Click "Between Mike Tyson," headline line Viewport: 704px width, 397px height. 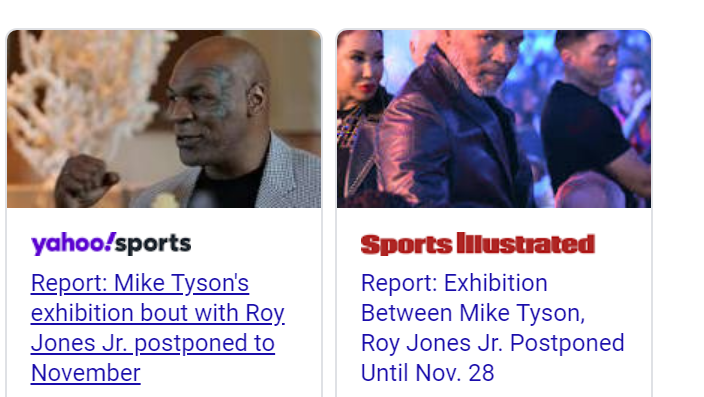[473, 313]
